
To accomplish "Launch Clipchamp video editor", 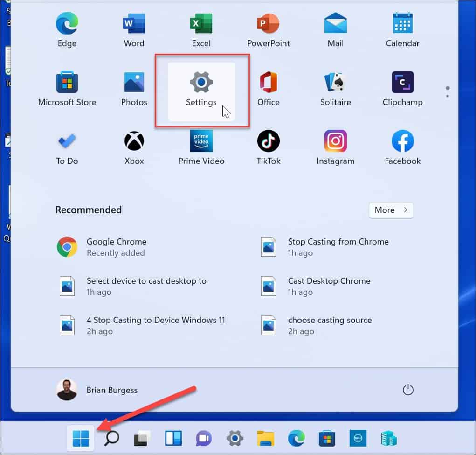I will [x=402, y=88].
